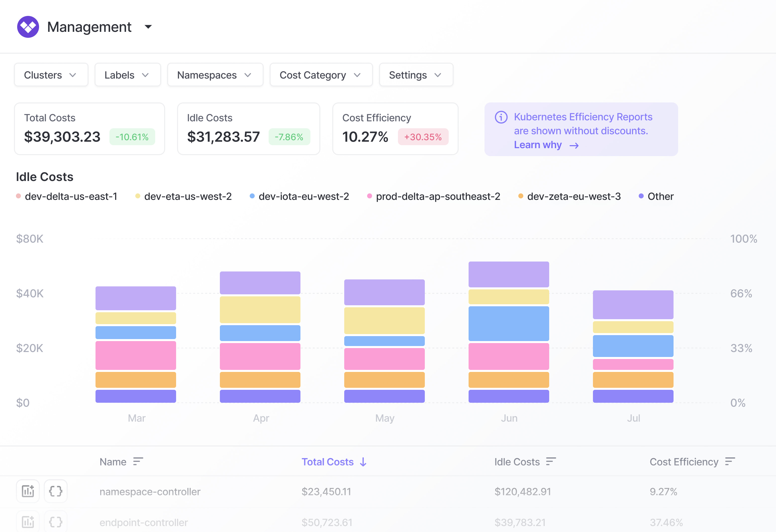Open the Namespaces filter menu

(215, 75)
